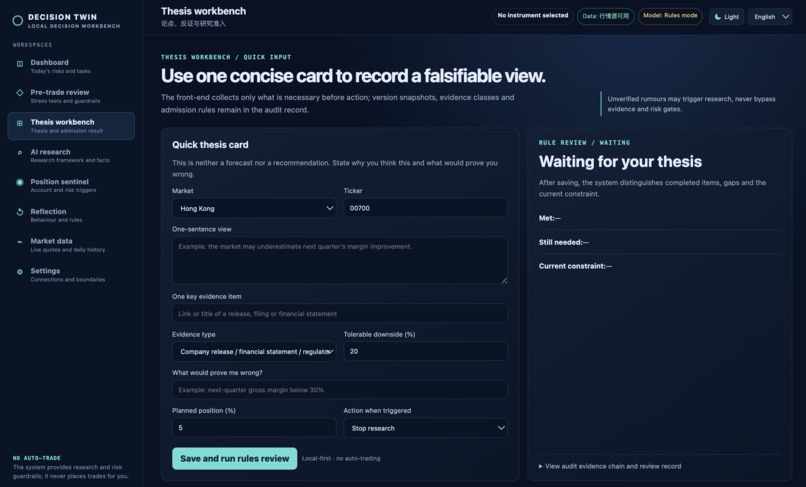Viewport: 806px width, 487px height.
Task: Click the One-sentence view text area
Action: 340,260
